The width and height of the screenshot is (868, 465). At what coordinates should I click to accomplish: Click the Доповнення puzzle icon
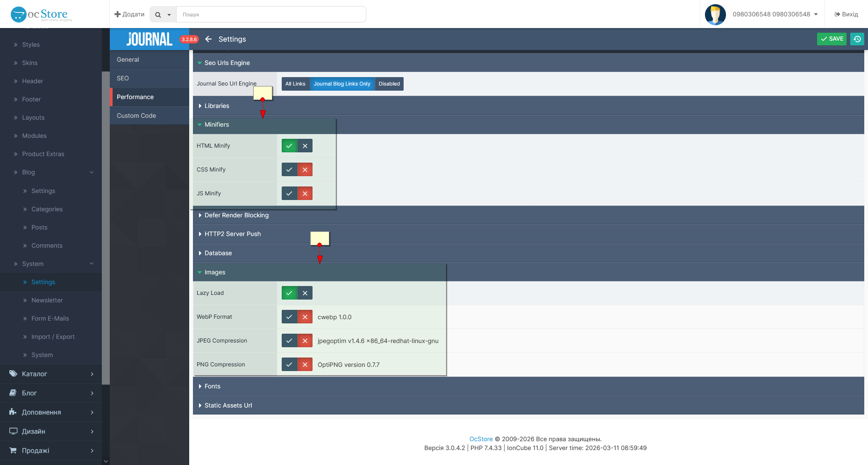[13, 412]
